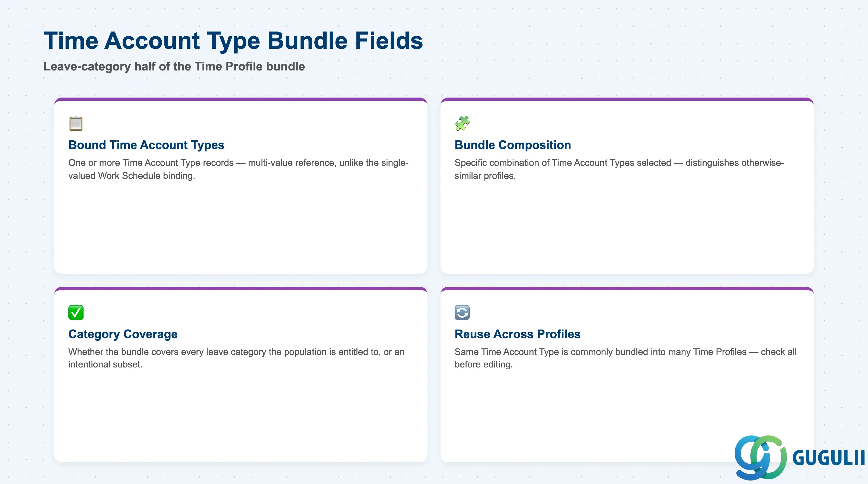Click the description starting Whether the bundle covers every leave
Viewport: 868px width, 484px height.
click(236, 358)
